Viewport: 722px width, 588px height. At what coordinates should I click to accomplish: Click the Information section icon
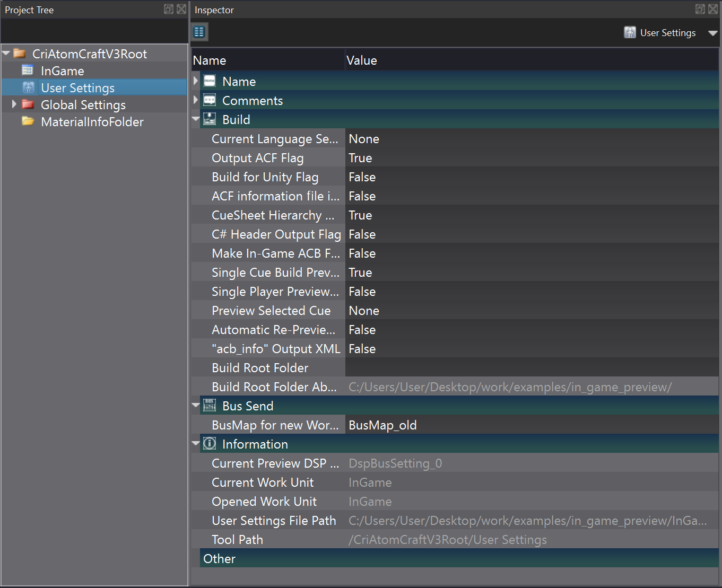(210, 444)
